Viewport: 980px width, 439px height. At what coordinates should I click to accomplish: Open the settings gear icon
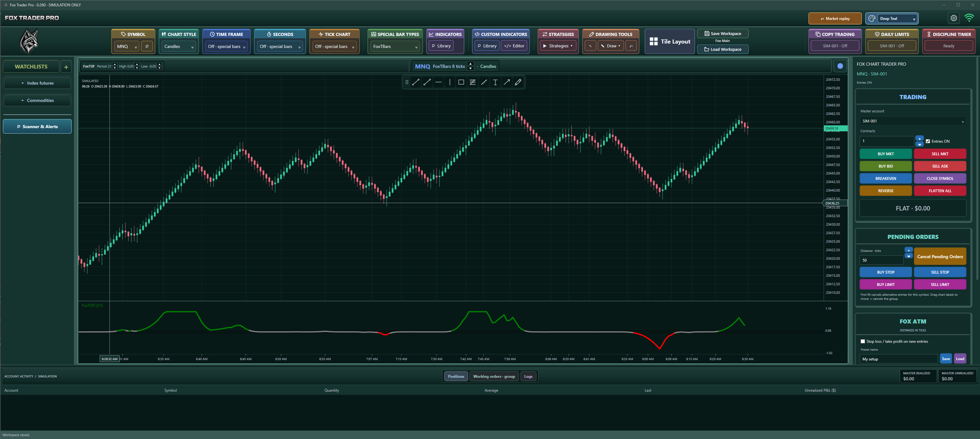[x=954, y=18]
